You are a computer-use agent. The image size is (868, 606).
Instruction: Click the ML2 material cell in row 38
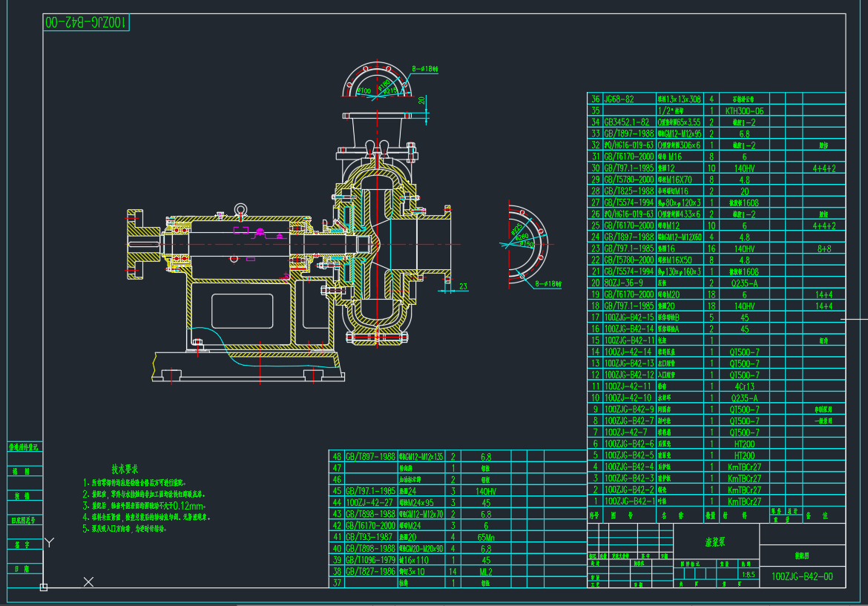pos(487,572)
